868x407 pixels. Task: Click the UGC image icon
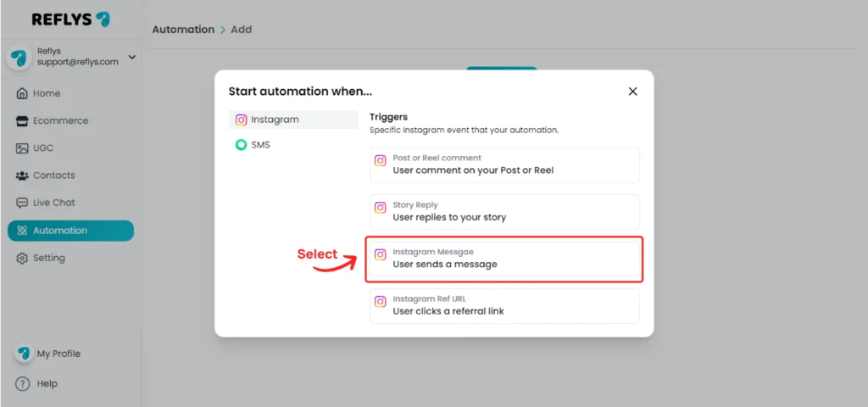coord(21,148)
